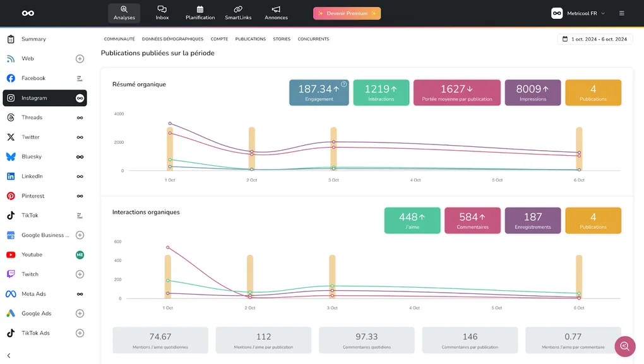The image size is (644, 364).
Task: Open the Analyses section
Action: tap(124, 13)
